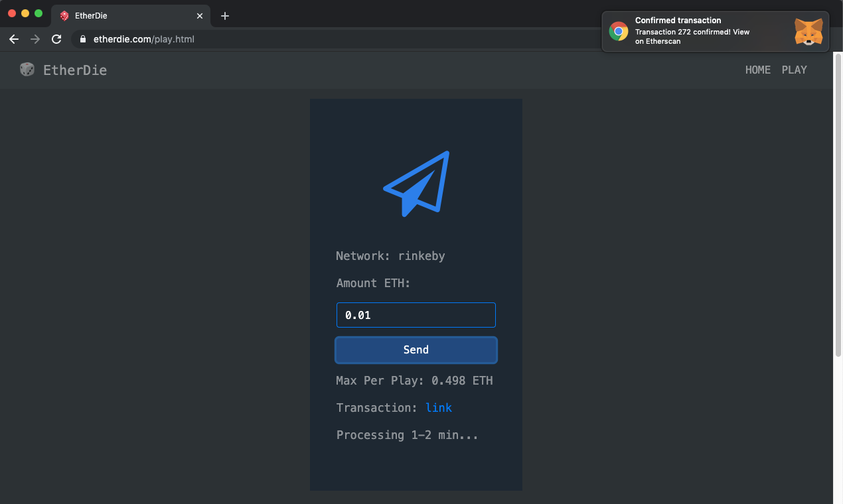
Task: Open the HOME nav item
Action: point(758,70)
